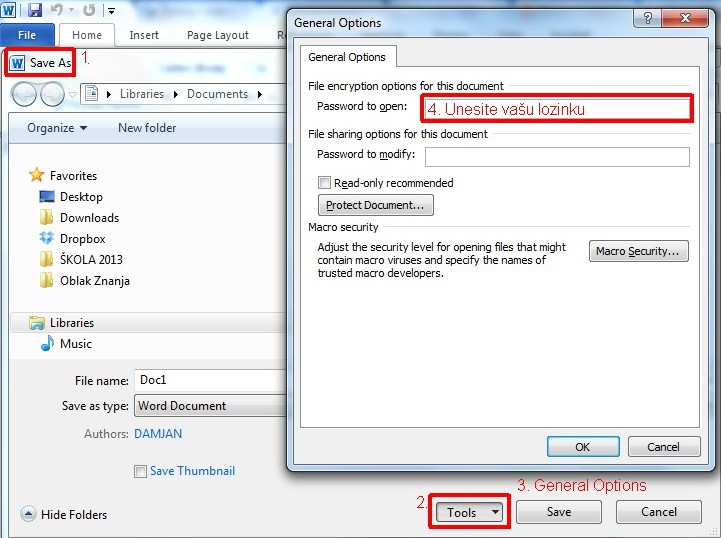Click the Undo arrow icon
Screen dimensions: 721x538
(58, 10)
